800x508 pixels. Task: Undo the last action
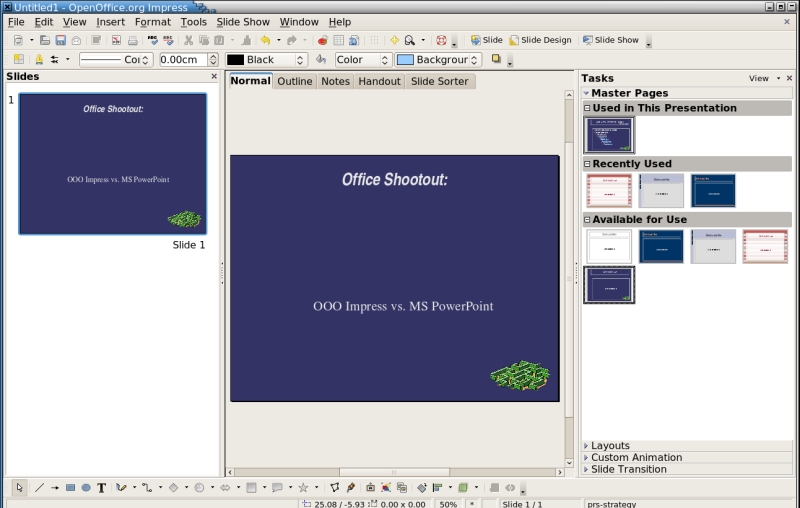[x=265, y=40]
